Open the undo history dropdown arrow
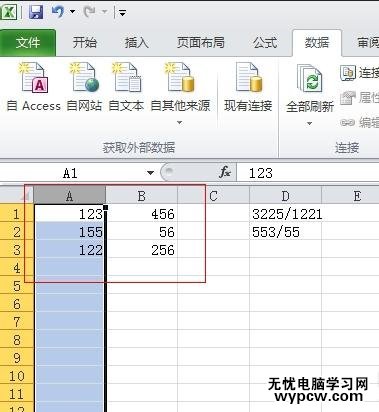The height and width of the screenshot is (412, 379). tap(72, 12)
